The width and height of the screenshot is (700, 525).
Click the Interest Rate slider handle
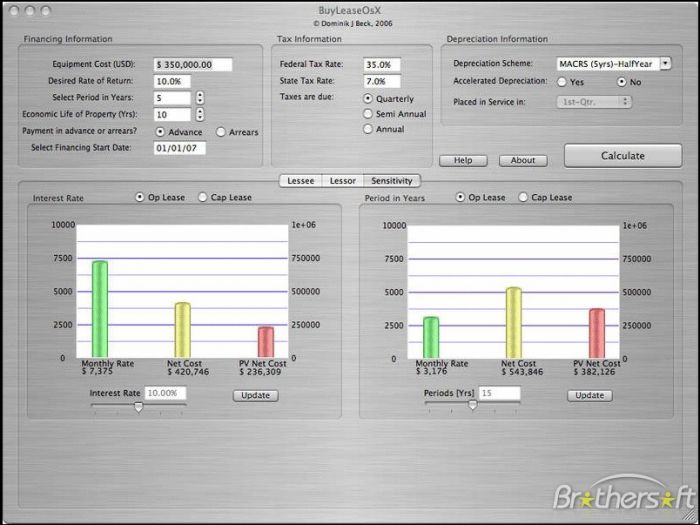click(x=139, y=407)
